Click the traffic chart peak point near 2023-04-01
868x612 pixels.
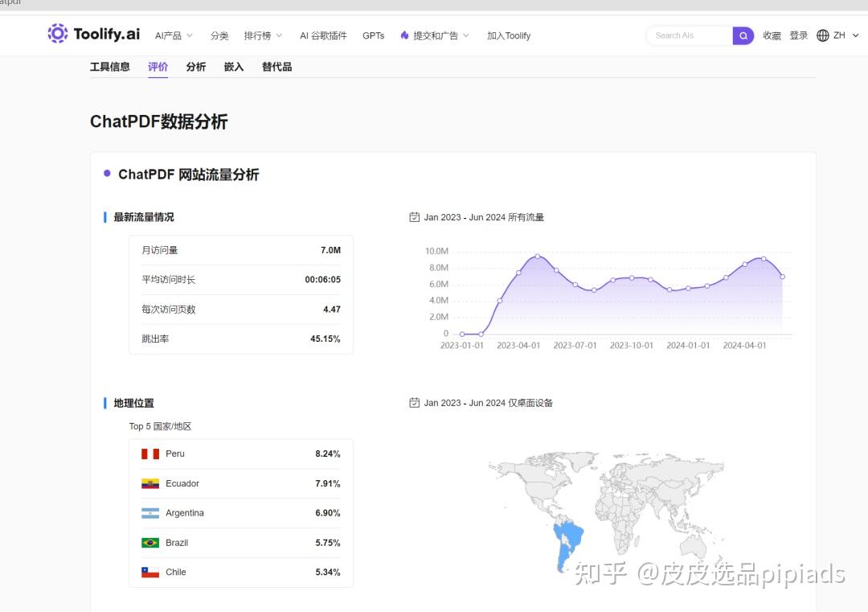[x=538, y=257]
